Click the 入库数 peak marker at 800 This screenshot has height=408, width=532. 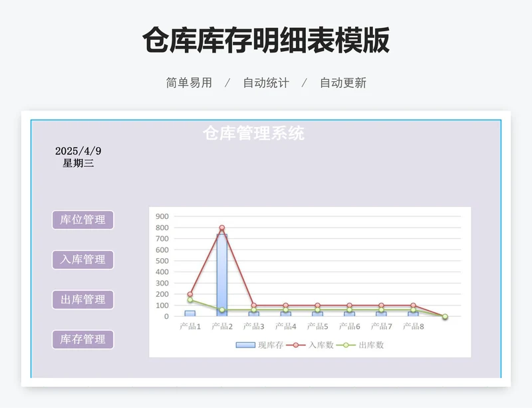222,228
